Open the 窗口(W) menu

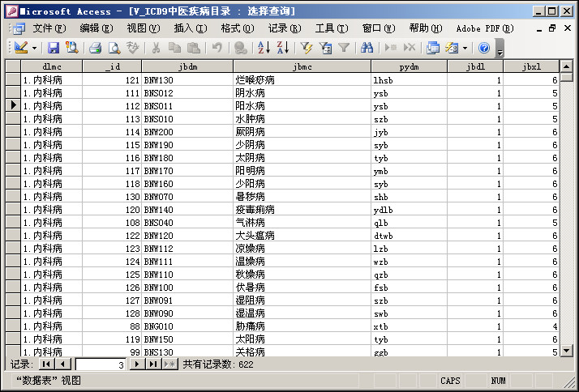coord(379,28)
